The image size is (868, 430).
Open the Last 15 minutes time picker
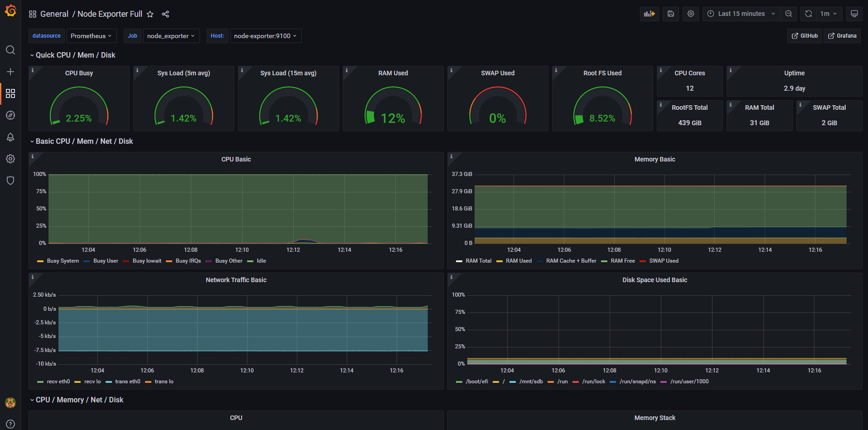coord(741,14)
